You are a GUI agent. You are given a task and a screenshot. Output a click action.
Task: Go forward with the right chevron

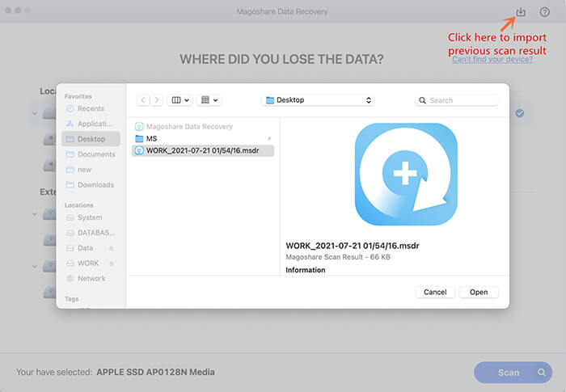[156, 100]
